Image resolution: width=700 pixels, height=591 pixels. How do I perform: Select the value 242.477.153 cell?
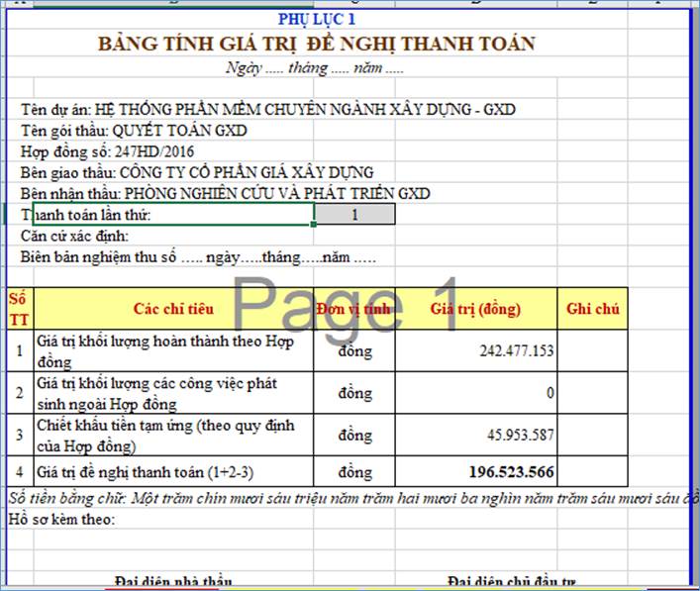(475, 351)
